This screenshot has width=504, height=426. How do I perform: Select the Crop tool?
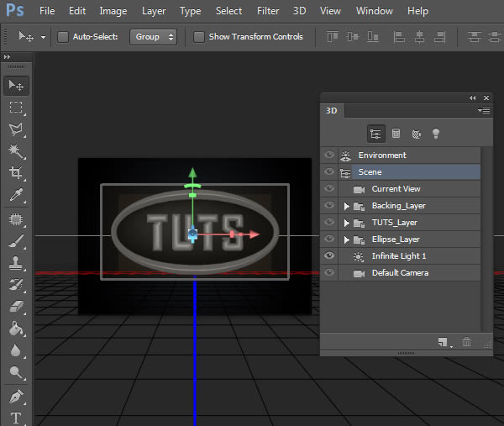[16, 172]
